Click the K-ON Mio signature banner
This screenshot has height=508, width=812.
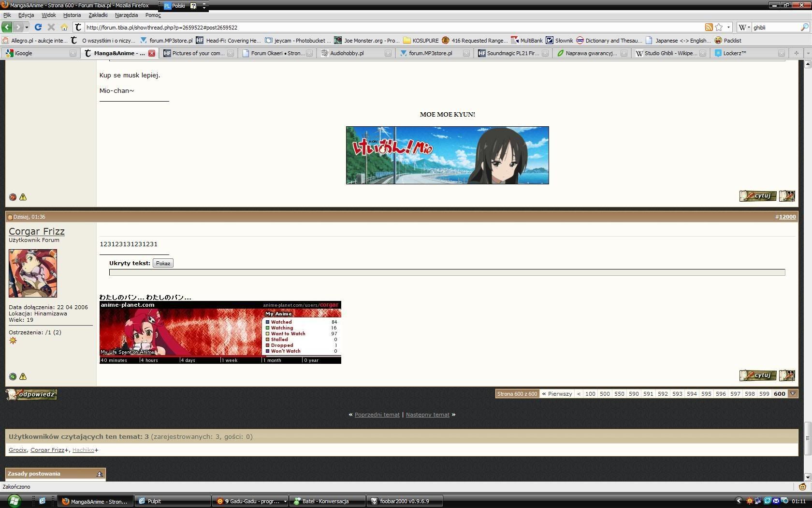pyautogui.click(x=447, y=155)
